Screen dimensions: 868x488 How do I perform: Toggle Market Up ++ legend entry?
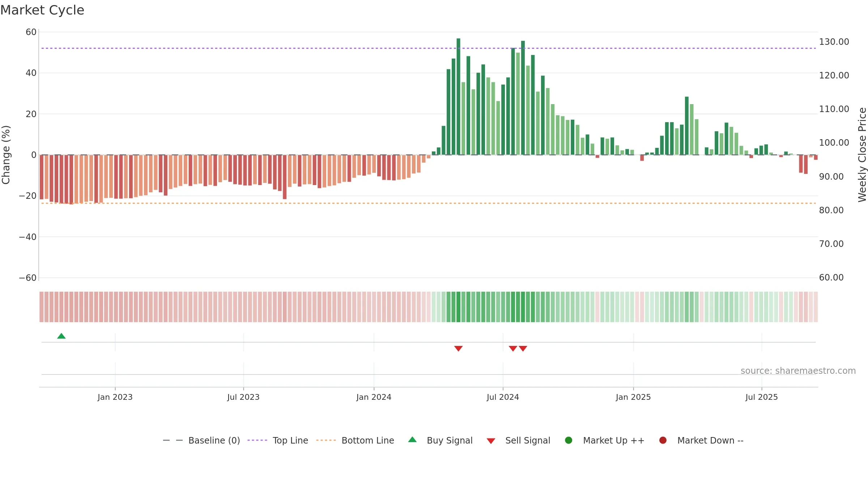(604, 440)
